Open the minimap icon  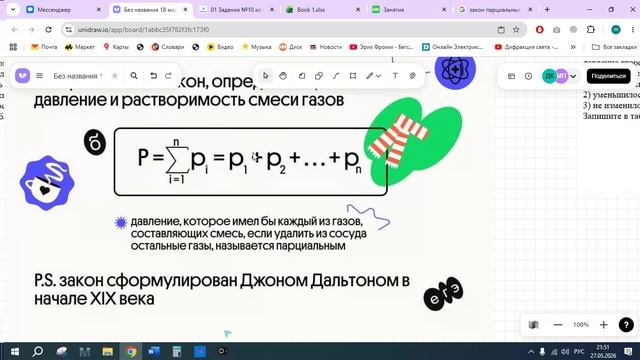pos(533,325)
